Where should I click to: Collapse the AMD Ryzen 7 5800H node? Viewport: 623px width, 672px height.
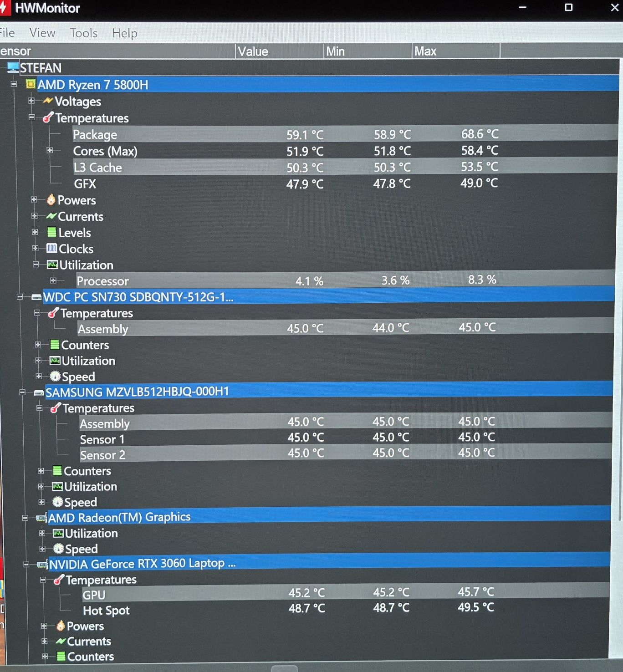pyautogui.click(x=14, y=84)
